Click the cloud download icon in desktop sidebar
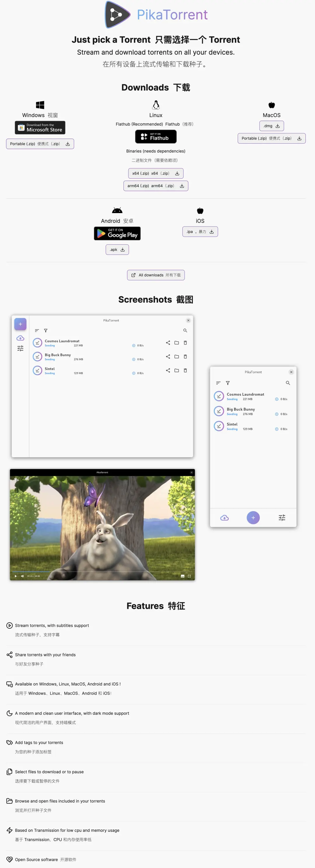The height and width of the screenshot is (868, 315). click(x=20, y=338)
